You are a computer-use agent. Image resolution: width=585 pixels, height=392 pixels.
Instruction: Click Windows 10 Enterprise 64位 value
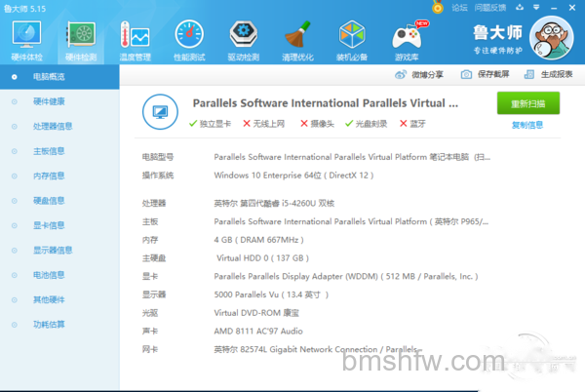tap(293, 176)
